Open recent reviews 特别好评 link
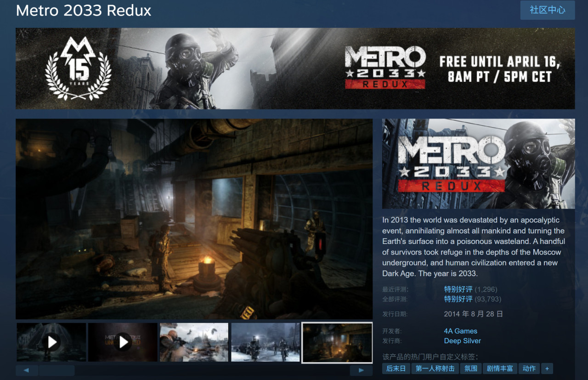This screenshot has height=380, width=588. pos(458,289)
